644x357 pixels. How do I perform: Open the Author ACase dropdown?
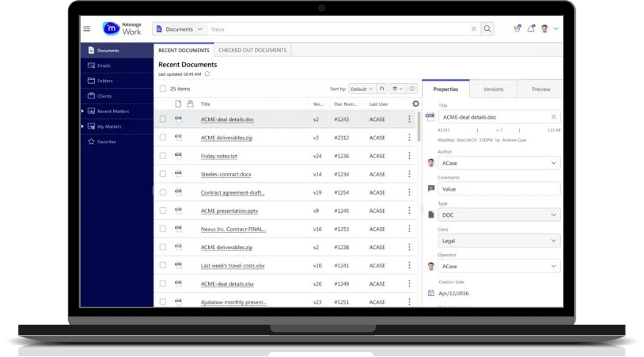(499, 163)
